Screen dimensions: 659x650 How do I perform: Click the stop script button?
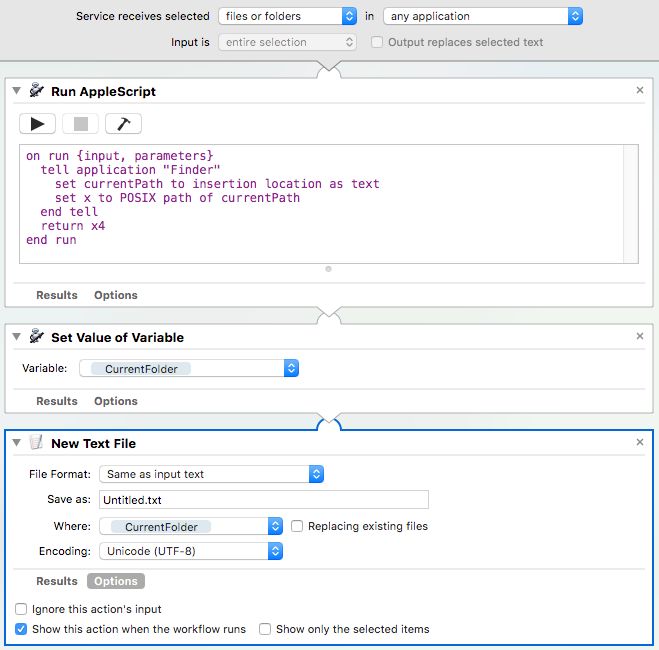80,124
